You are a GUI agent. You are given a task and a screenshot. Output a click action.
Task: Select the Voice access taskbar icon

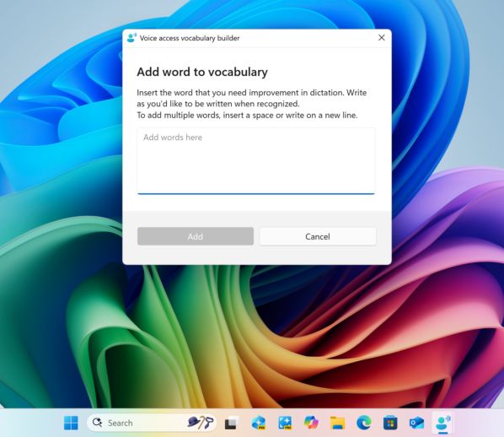[x=443, y=423]
